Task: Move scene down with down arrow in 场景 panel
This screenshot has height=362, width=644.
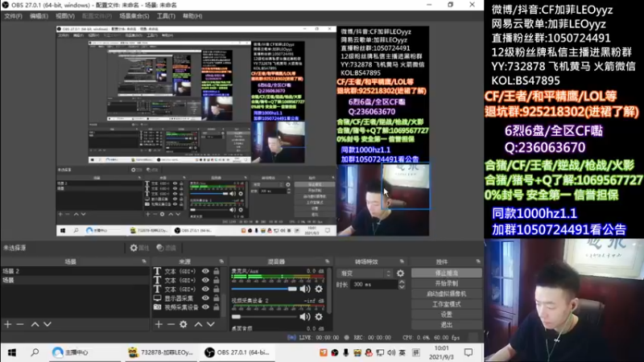Action: [x=47, y=324]
